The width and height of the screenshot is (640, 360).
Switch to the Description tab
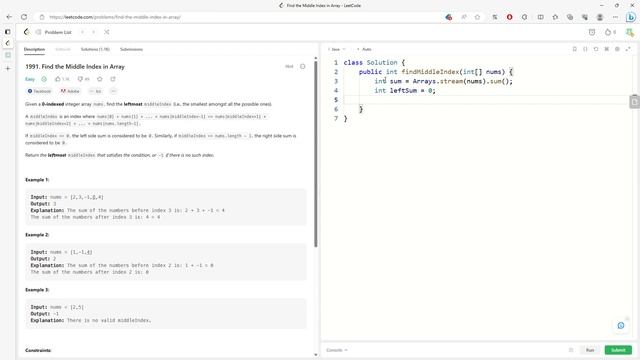(x=34, y=49)
